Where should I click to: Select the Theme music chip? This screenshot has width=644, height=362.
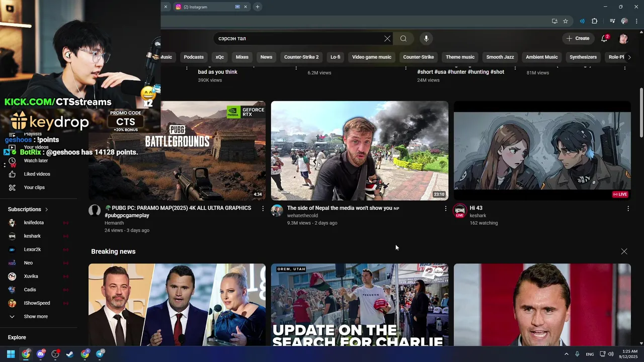click(x=460, y=57)
